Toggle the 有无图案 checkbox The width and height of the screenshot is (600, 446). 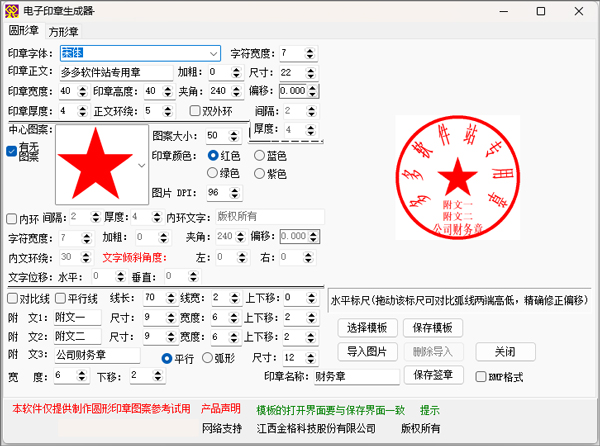coord(11,151)
